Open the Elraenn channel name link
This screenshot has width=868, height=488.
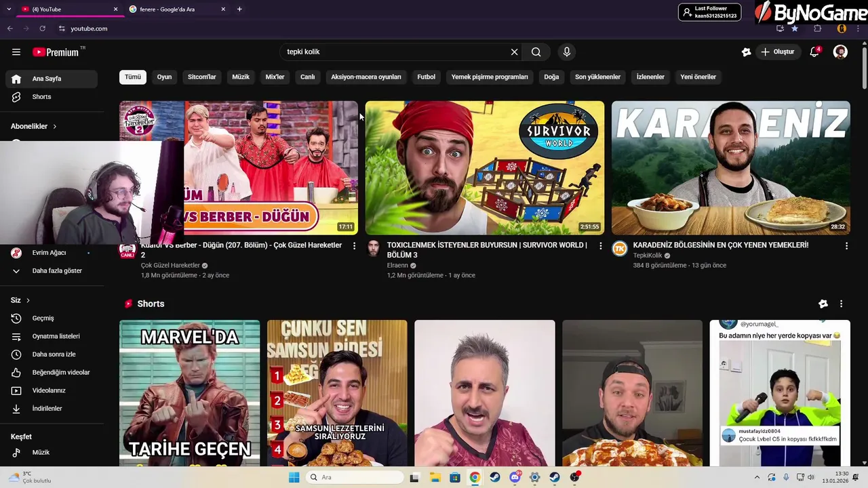pyautogui.click(x=397, y=266)
